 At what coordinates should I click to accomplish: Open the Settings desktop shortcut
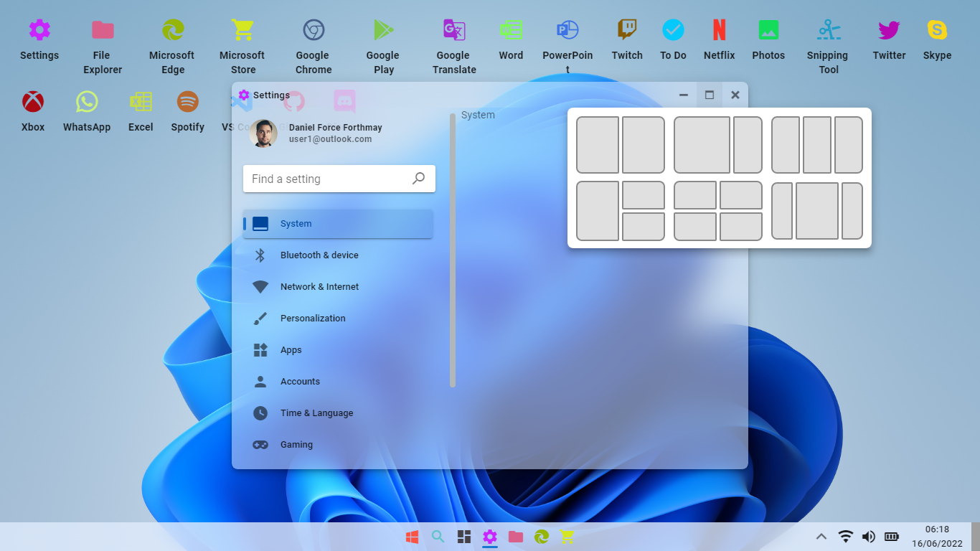39,40
